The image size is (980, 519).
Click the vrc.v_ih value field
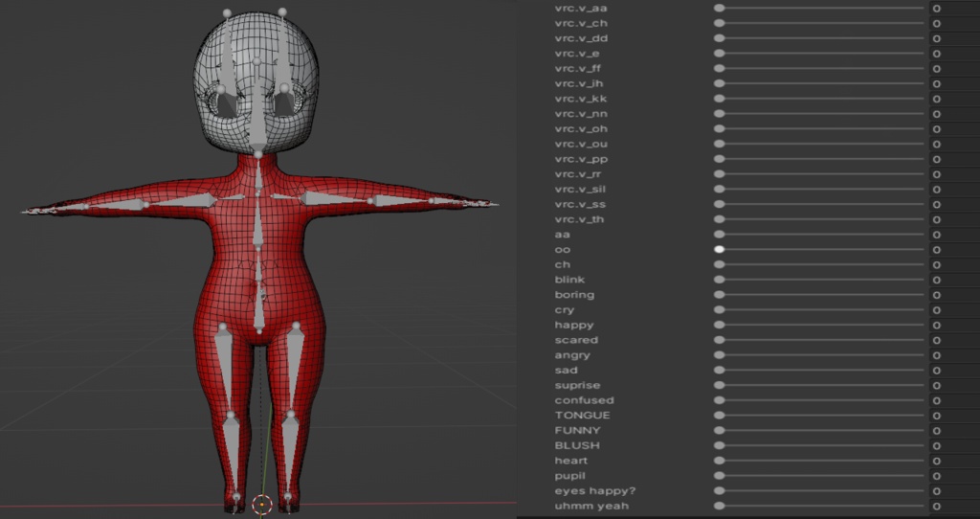point(954,84)
